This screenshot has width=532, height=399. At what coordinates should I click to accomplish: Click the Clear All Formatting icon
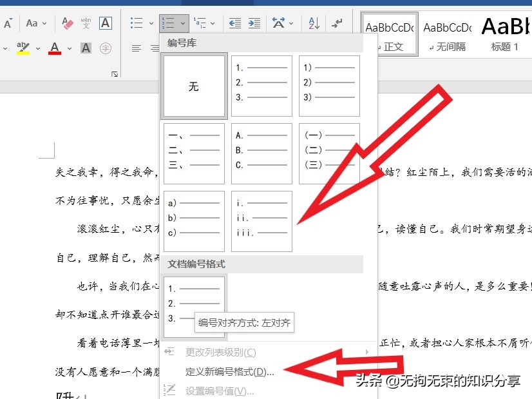pyautogui.click(x=66, y=23)
